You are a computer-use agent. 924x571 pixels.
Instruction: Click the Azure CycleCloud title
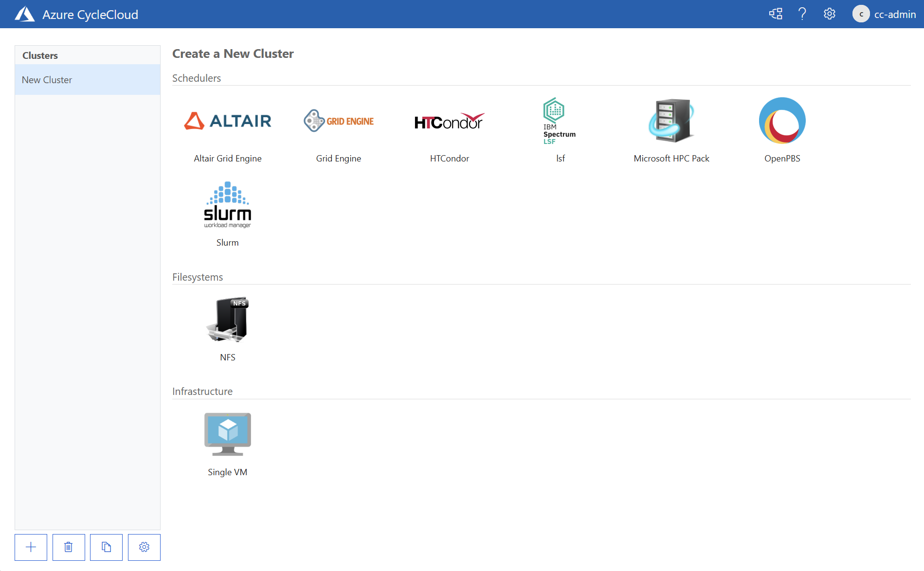(90, 15)
